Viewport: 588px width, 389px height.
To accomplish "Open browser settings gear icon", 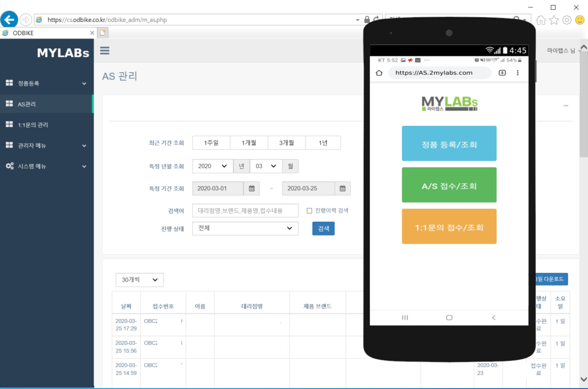I will 567,20.
